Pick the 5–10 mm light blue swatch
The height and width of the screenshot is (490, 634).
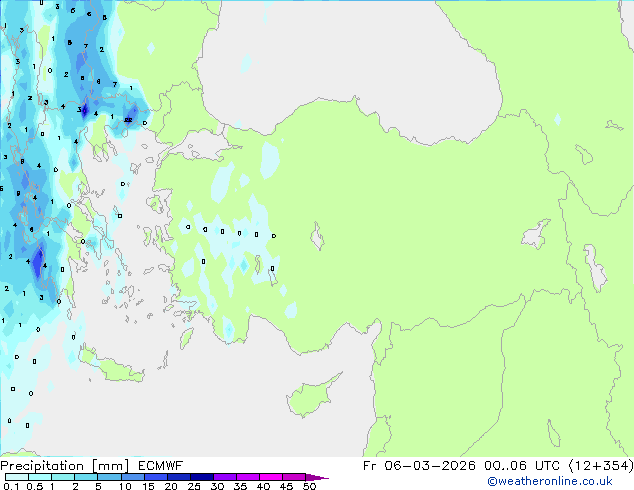pos(110,477)
